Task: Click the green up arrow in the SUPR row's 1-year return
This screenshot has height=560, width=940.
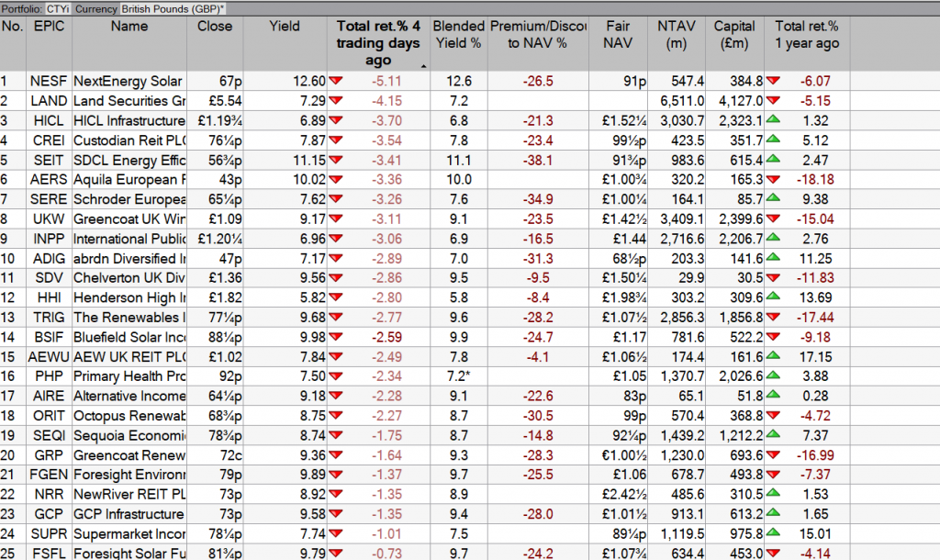Action: [x=773, y=533]
